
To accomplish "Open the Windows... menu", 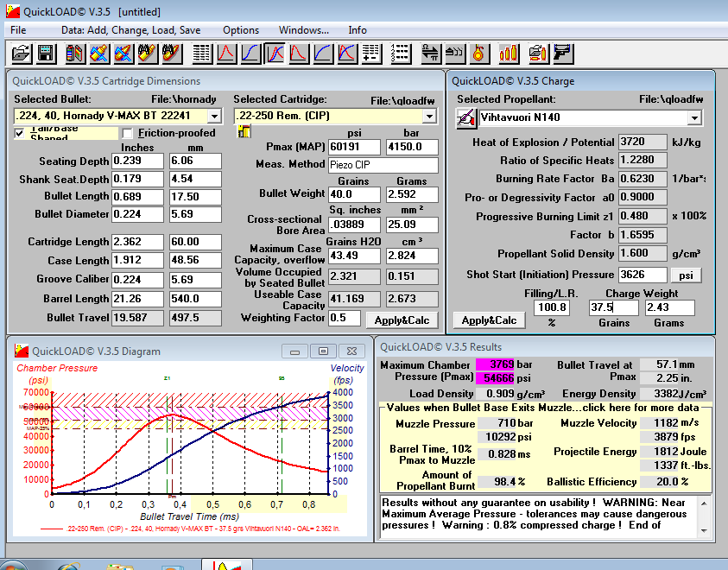I will click(303, 30).
